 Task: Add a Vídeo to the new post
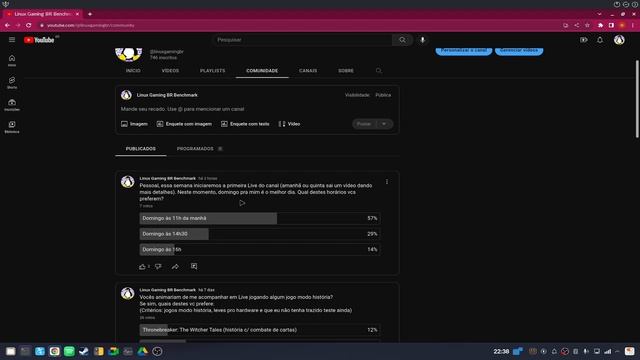289,124
